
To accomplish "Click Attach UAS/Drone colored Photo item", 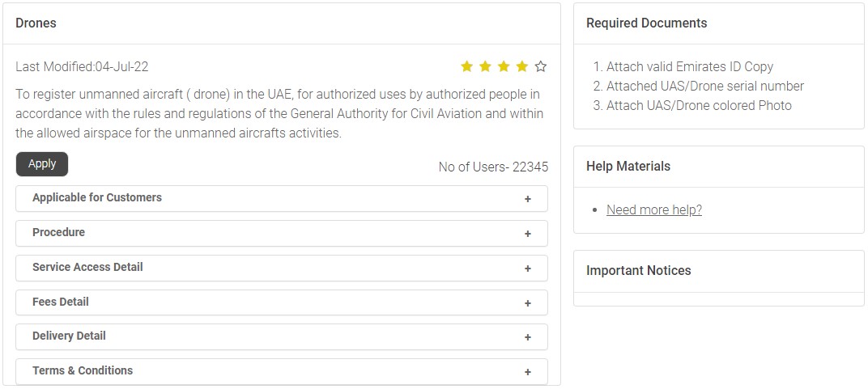I will click(699, 105).
